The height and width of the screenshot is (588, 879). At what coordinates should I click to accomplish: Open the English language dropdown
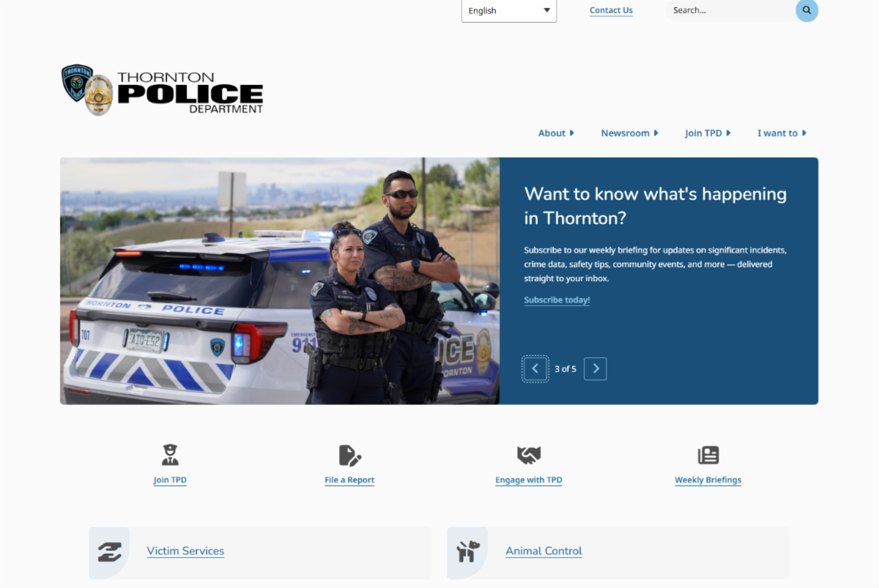(509, 11)
